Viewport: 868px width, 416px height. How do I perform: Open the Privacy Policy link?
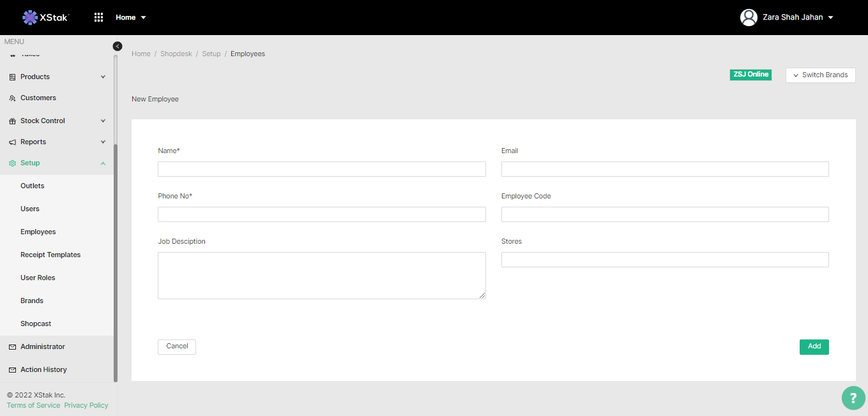[86, 405]
